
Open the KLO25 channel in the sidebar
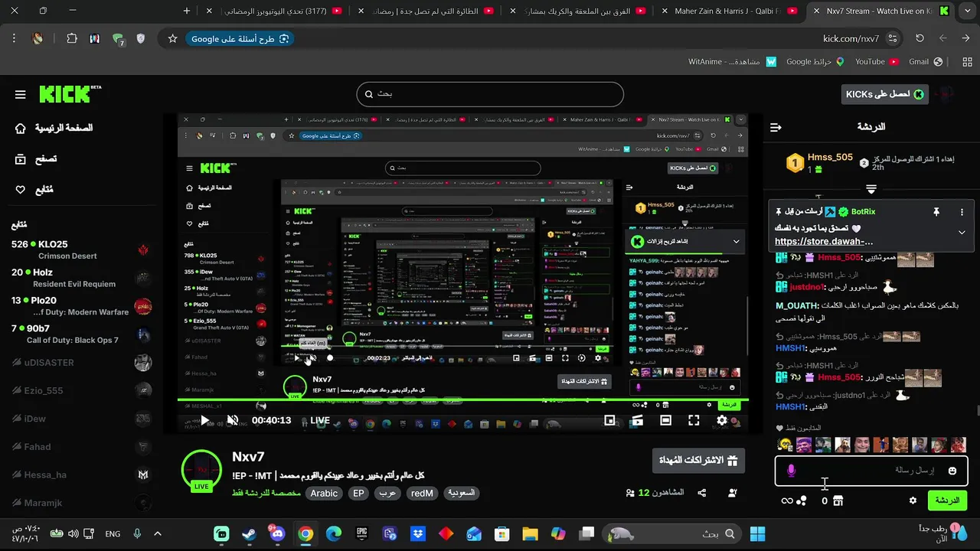click(x=80, y=250)
